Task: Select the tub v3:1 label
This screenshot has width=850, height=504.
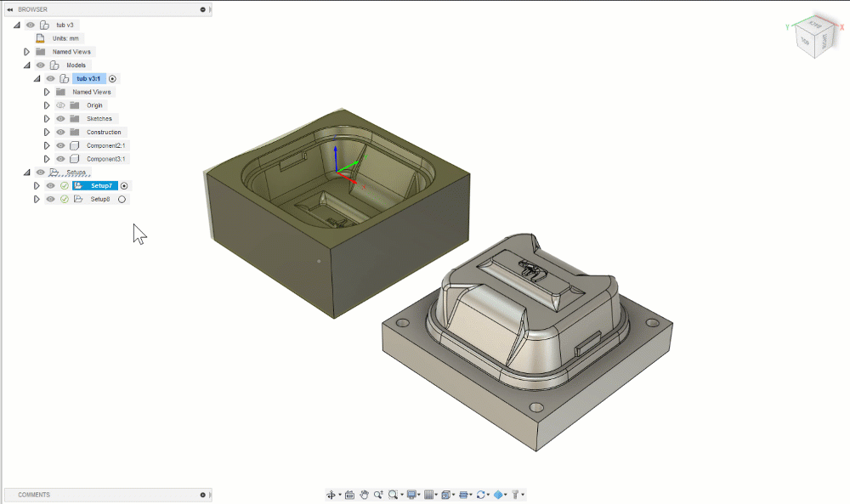Action: (x=88, y=78)
